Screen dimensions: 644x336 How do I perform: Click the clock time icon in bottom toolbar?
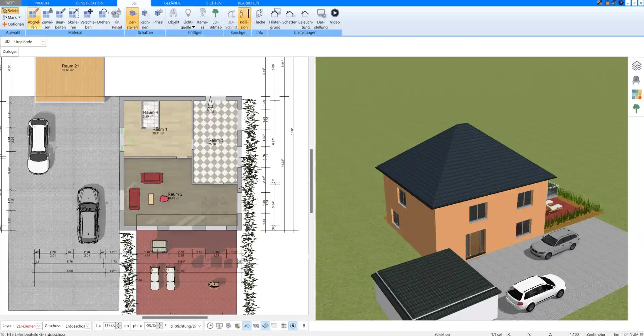210,326
